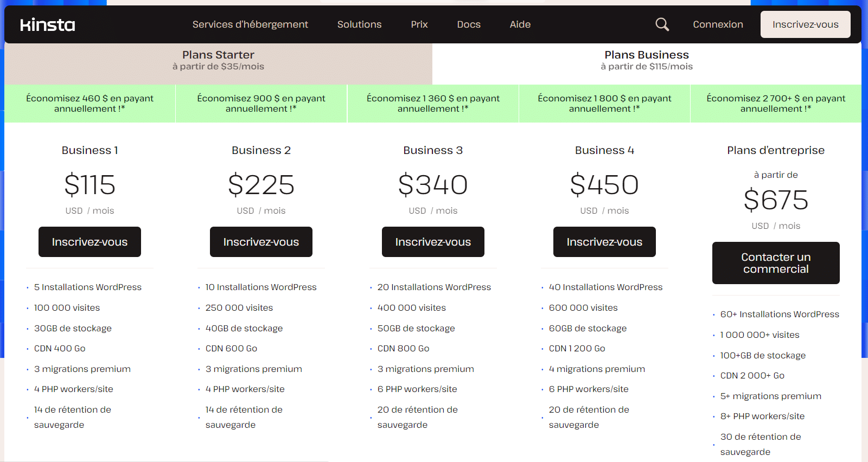Select the Business 2 plan title

tap(261, 150)
